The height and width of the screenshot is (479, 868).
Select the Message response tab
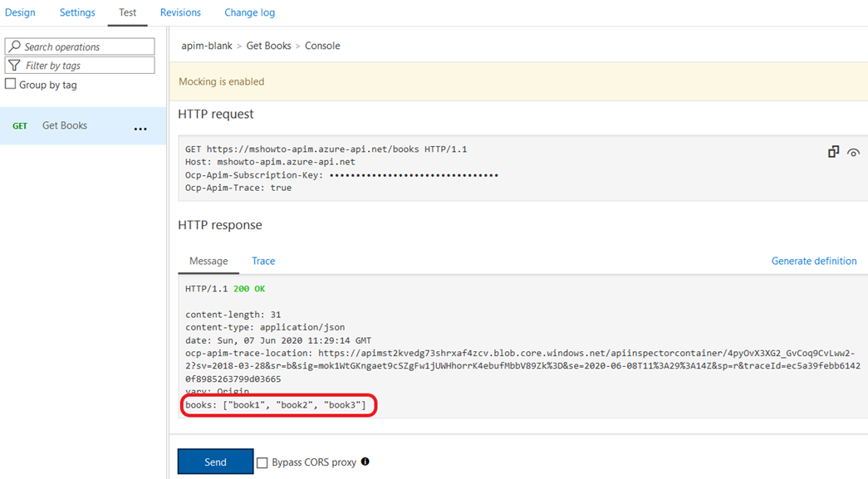(x=208, y=261)
